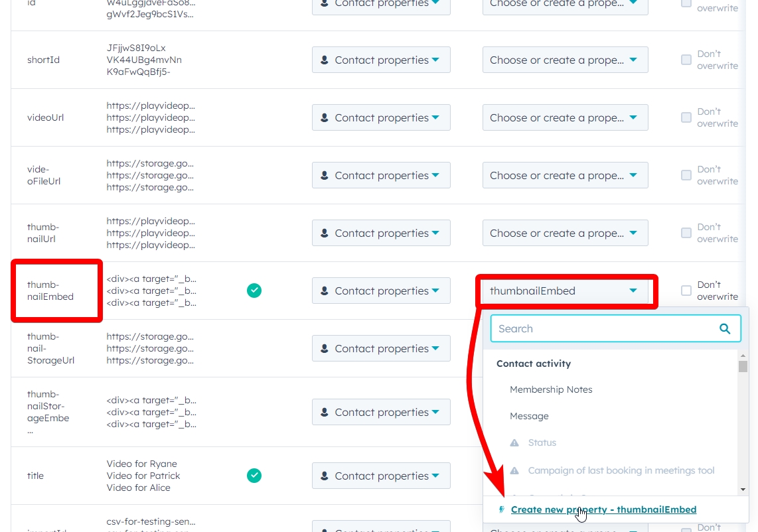Click lightning icon beside Create new property
Screen dimensions: 758x532
502,509
